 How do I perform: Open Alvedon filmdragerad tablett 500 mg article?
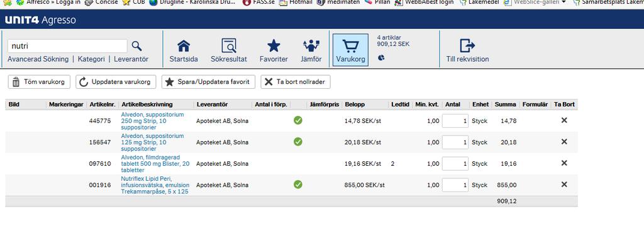[155, 164]
